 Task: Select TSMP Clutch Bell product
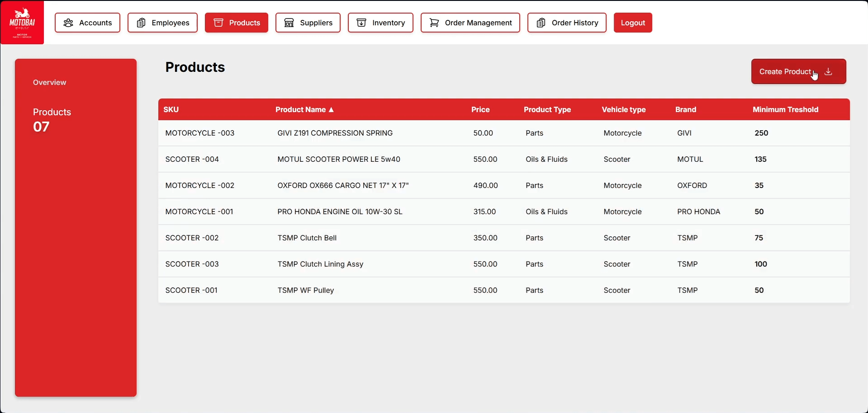coord(307,238)
